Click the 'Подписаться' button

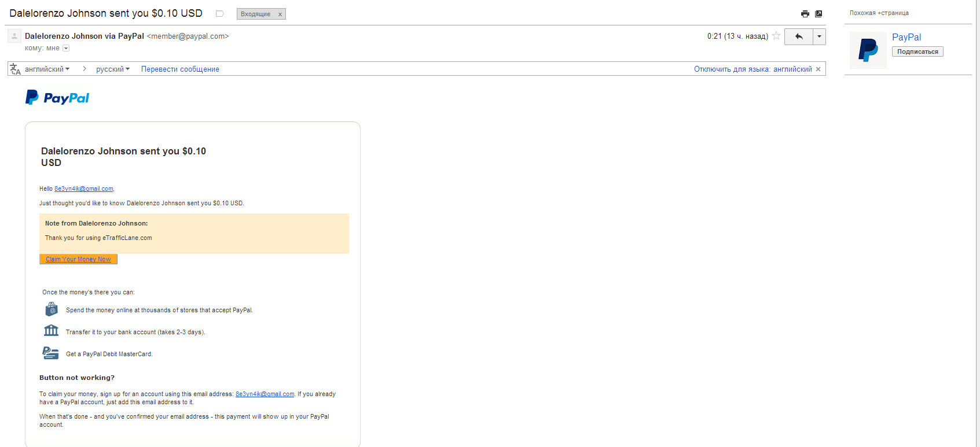[x=917, y=51]
